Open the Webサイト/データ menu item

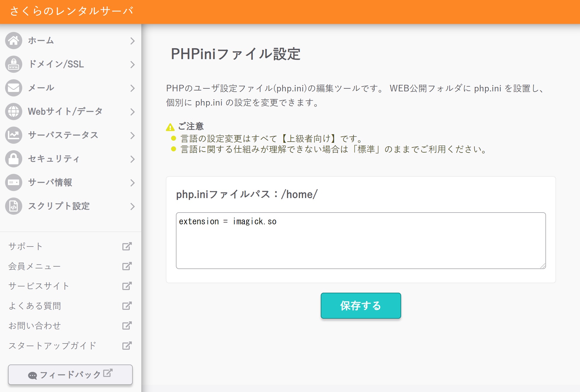[71, 111]
